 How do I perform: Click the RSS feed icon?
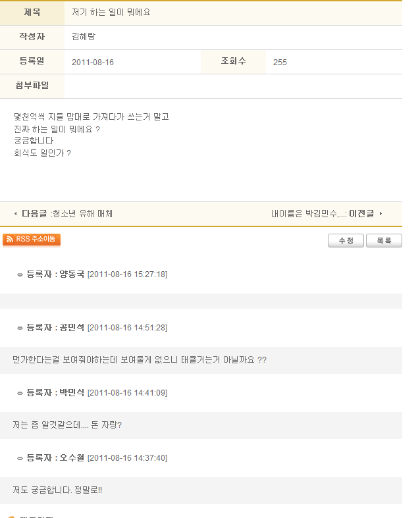(10, 239)
